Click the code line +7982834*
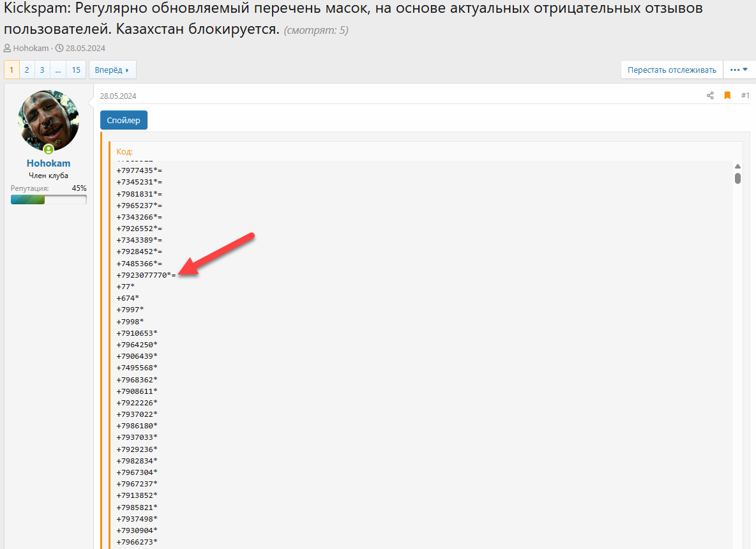 137,461
